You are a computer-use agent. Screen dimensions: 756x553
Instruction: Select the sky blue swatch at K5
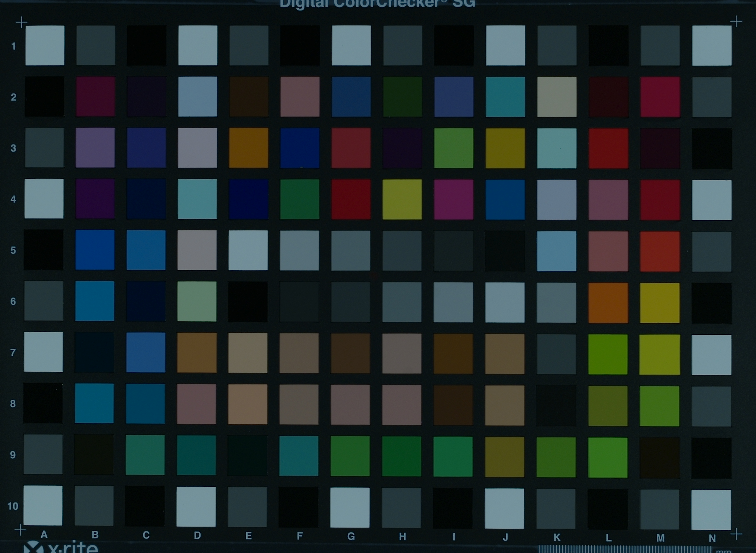point(556,251)
